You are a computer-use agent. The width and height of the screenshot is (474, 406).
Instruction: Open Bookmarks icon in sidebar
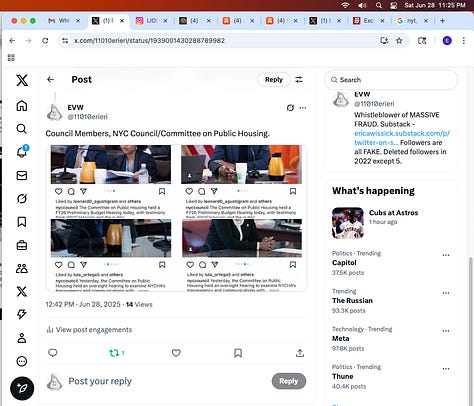(x=22, y=222)
